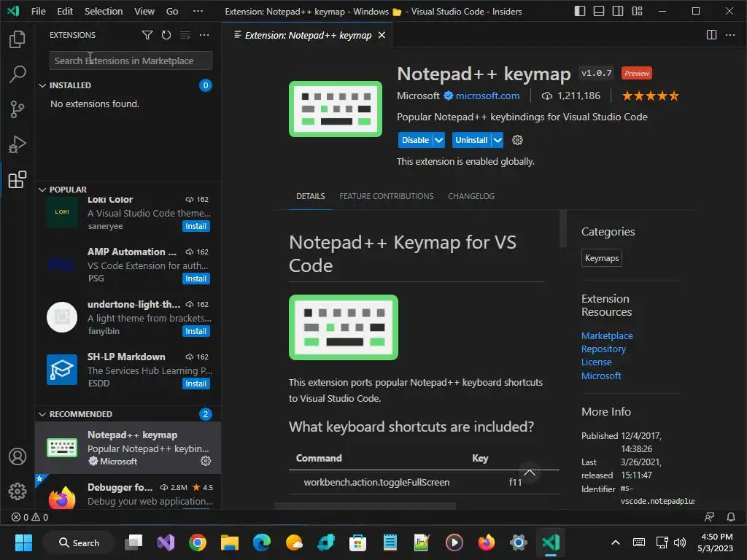Viewport: 747px width, 560px height.
Task: Customize layout from title bar icon
Action: pyautogui.click(x=637, y=11)
